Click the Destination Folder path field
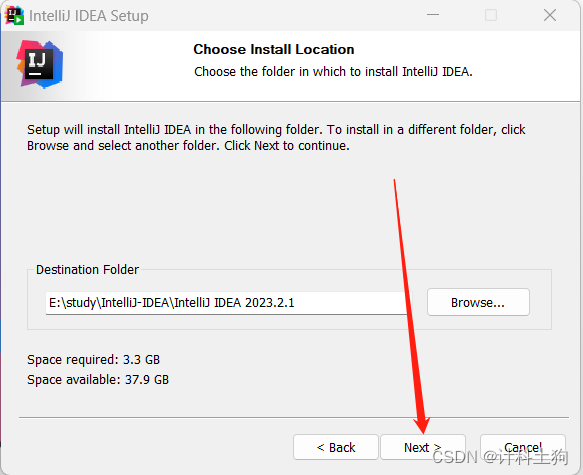The width and height of the screenshot is (583, 475). point(228,303)
